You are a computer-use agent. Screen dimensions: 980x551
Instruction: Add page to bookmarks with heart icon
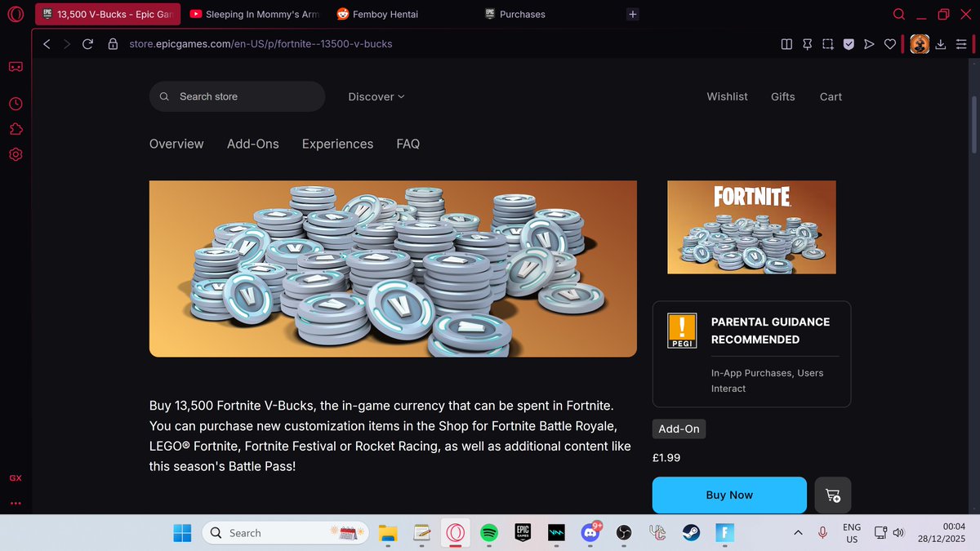tap(890, 44)
